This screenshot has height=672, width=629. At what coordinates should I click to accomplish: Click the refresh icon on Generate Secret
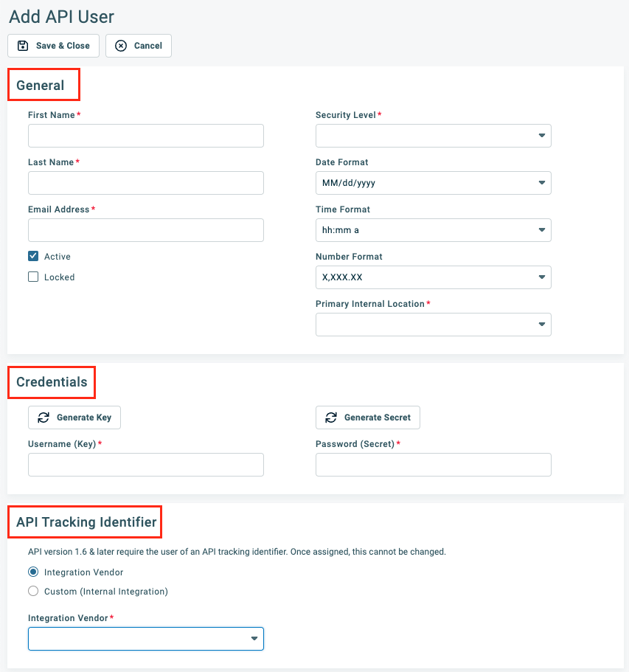331,418
